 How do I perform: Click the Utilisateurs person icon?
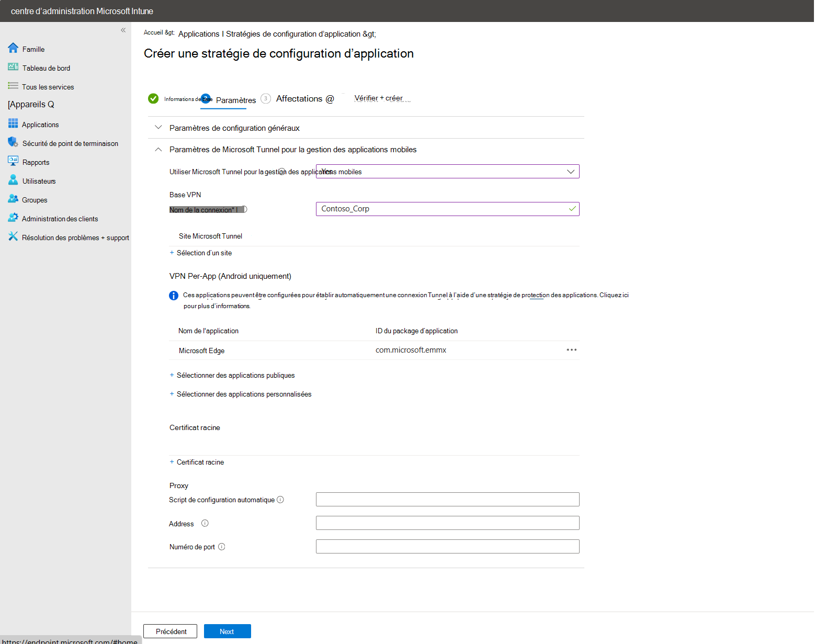[x=13, y=180]
